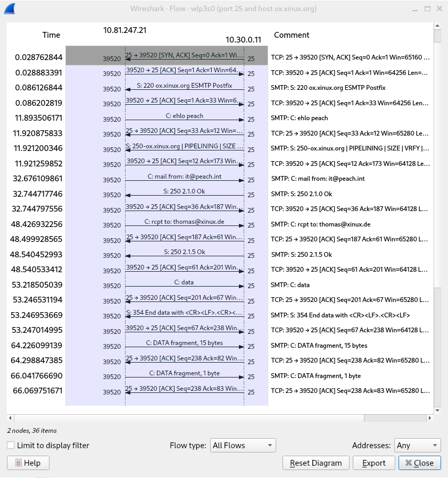Click Reset Diagram

pyautogui.click(x=316, y=463)
